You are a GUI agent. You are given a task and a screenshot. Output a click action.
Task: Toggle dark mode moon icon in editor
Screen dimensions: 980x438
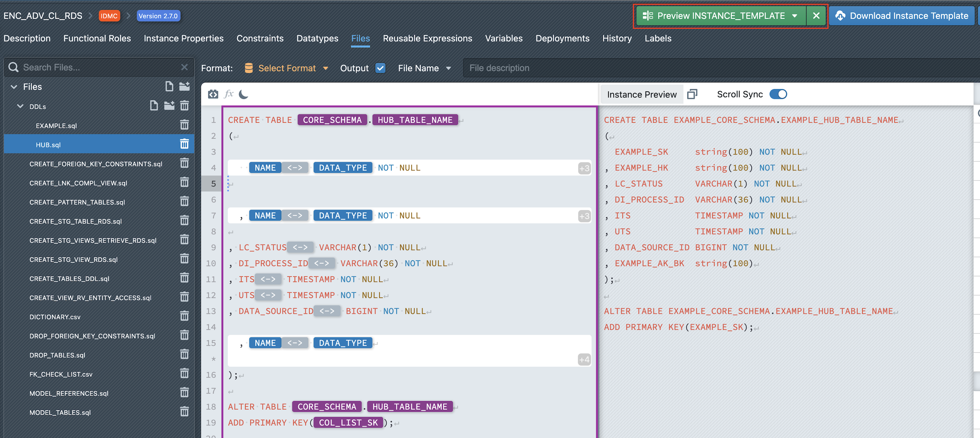pos(243,94)
